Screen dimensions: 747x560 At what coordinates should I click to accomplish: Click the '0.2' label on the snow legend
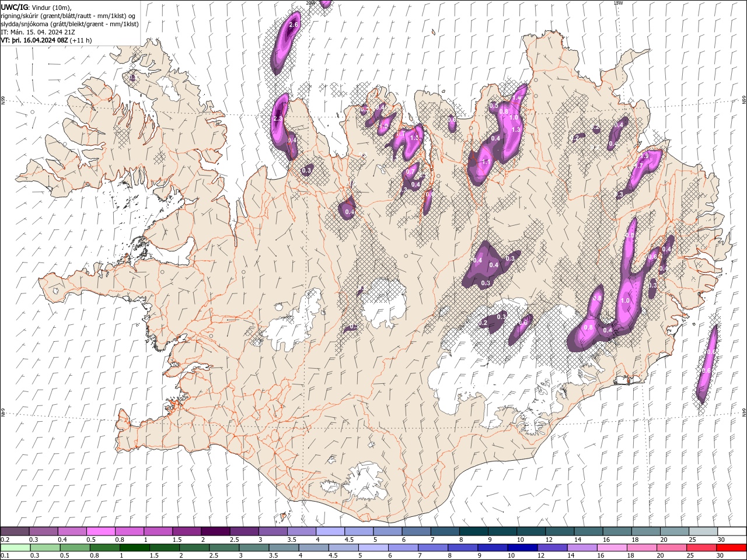[x=5, y=540]
